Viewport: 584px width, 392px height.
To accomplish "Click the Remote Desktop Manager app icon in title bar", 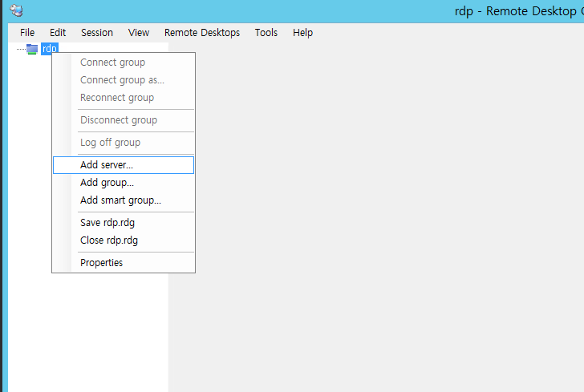I will (x=16, y=10).
